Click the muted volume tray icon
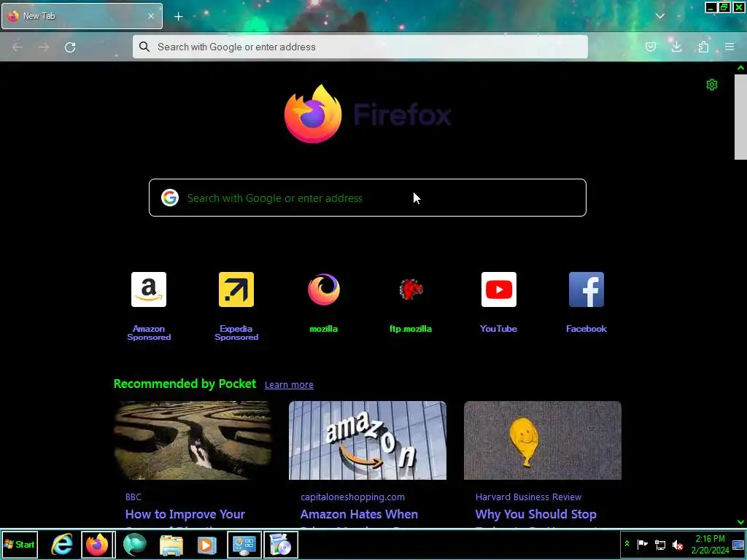Image resolution: width=747 pixels, height=560 pixels. (677, 544)
